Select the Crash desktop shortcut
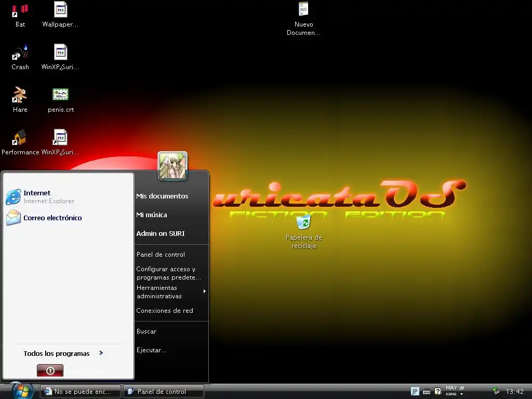Viewport: 532px width, 399px height. point(20,58)
